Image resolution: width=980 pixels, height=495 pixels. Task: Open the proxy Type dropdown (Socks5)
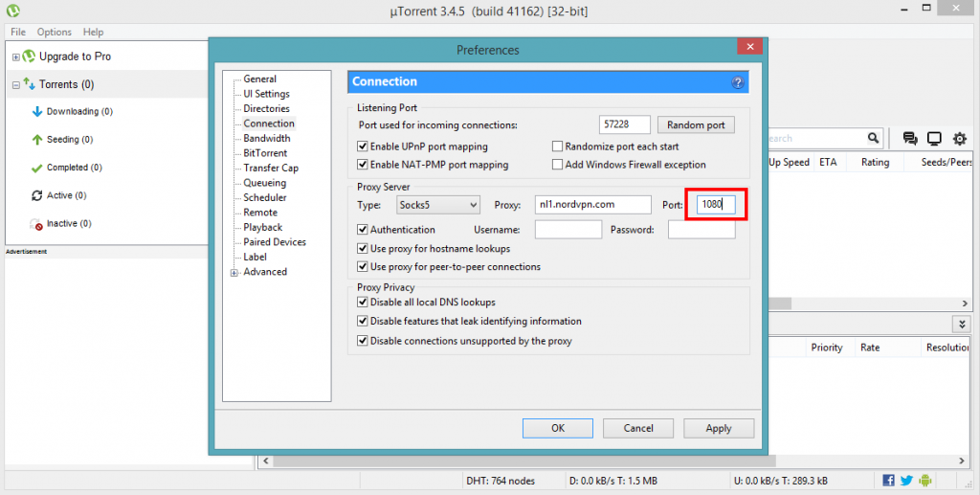[x=438, y=204]
